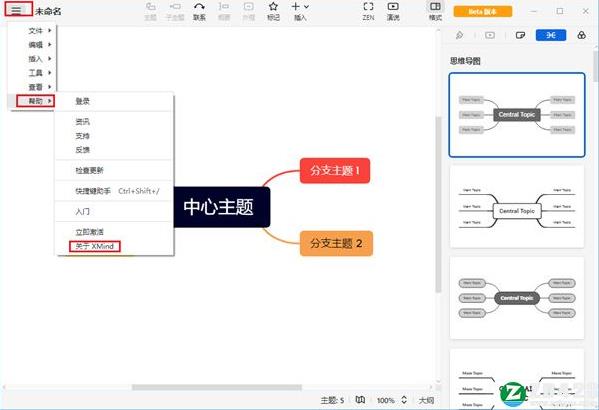Open the Insert (插入) plus dropdown in toolbar
The height and width of the screenshot is (410, 599).
click(300, 11)
